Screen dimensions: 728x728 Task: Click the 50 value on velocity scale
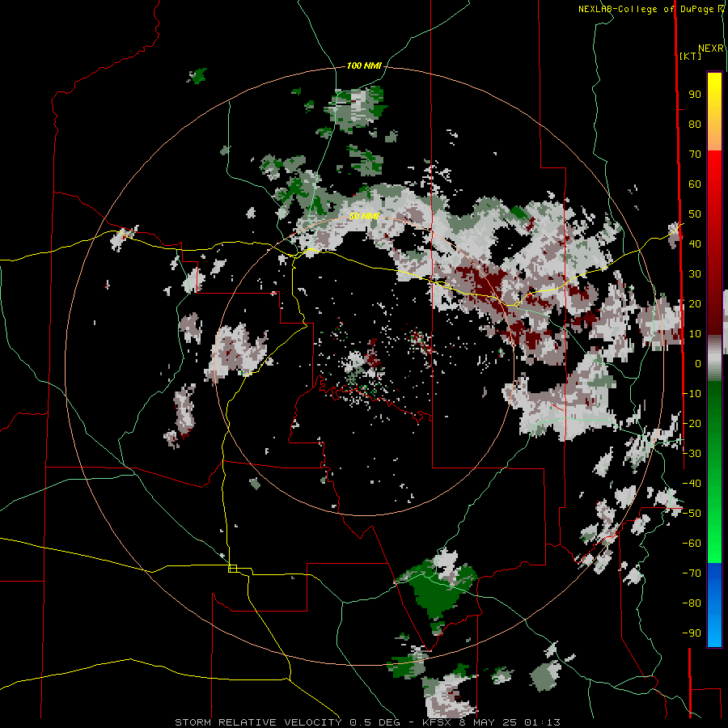click(x=695, y=214)
